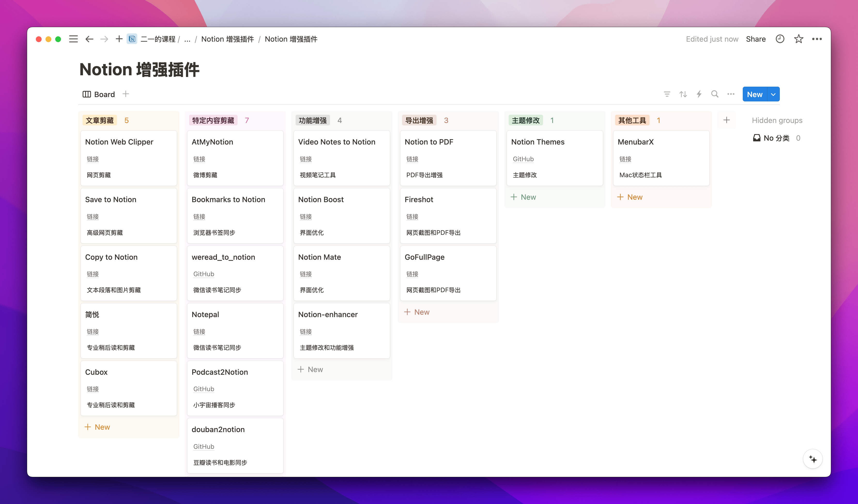Open the database filter icon
858x504 pixels.
(667, 94)
